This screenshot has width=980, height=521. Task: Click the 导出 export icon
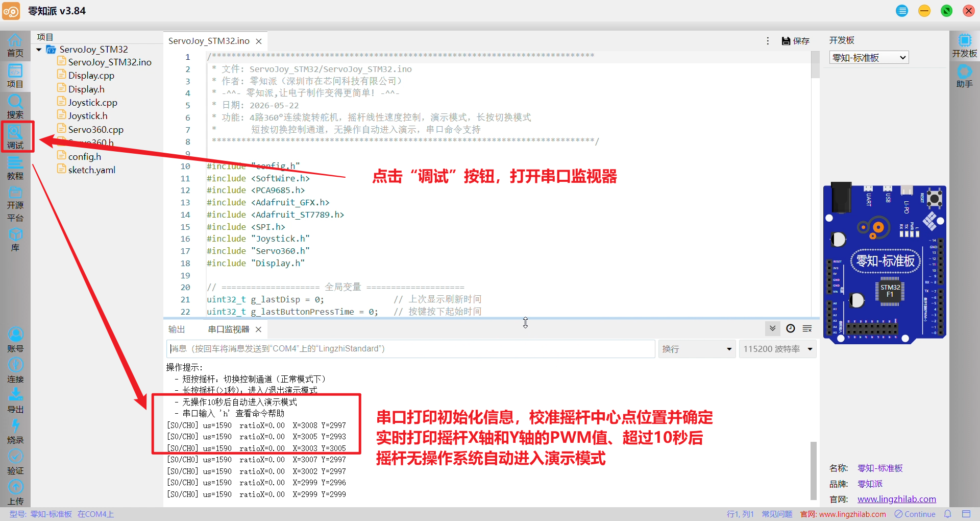coord(15,401)
